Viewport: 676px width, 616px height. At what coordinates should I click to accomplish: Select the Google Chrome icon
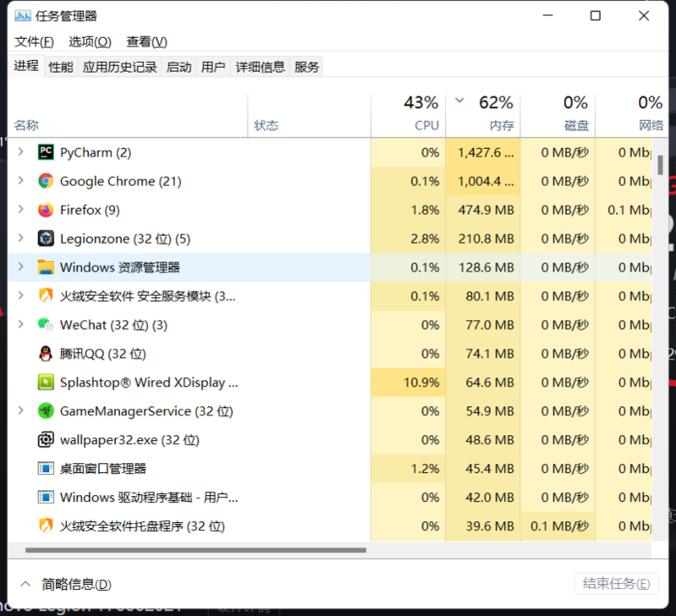[x=46, y=181]
